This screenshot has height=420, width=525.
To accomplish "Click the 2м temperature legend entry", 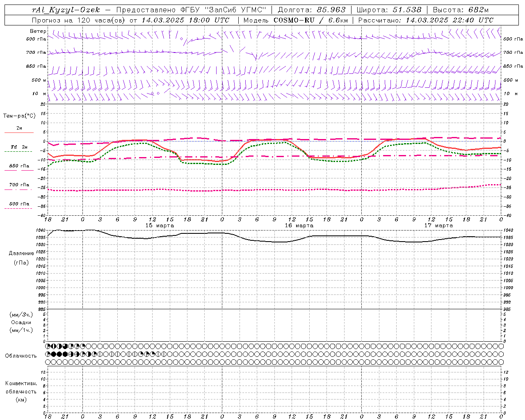I will 19,128.
